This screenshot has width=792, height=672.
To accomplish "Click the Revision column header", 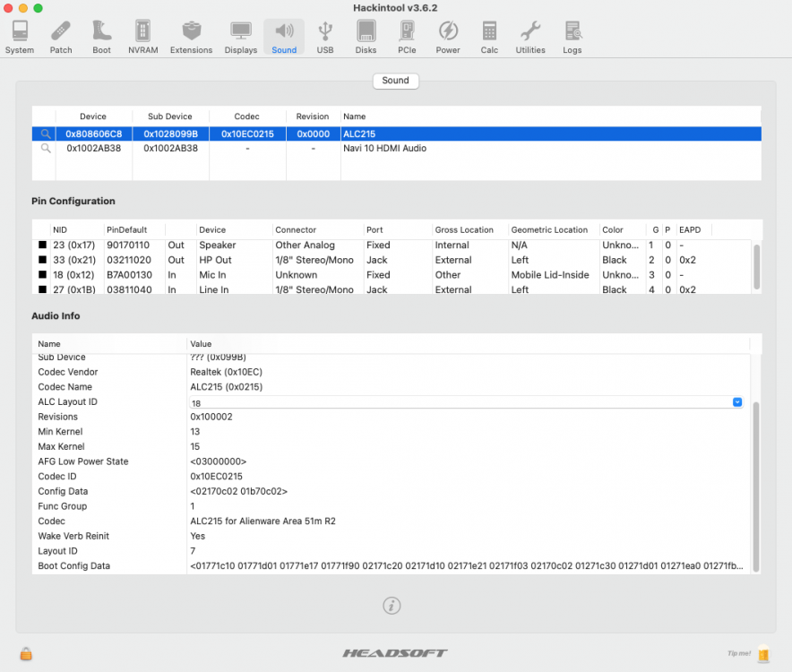I will [312, 116].
